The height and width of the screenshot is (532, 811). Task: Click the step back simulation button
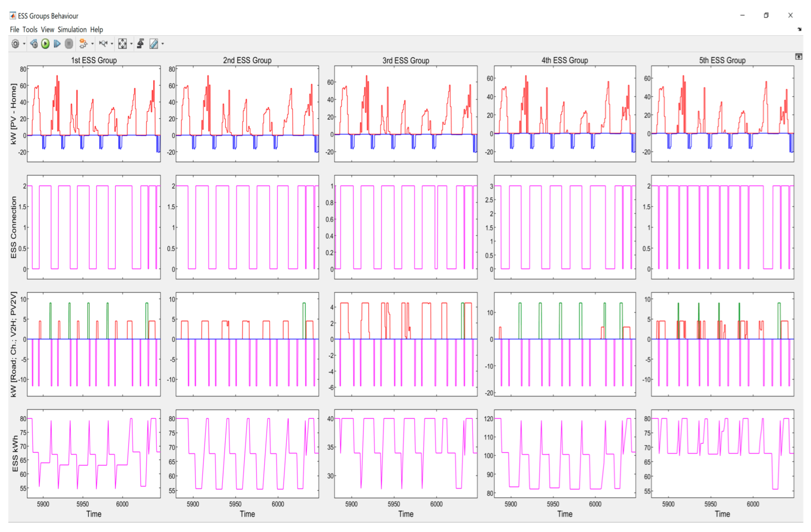click(x=34, y=44)
